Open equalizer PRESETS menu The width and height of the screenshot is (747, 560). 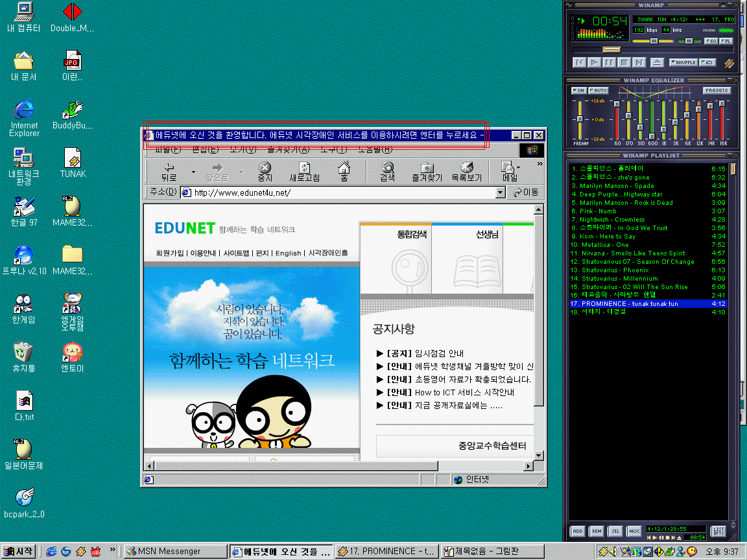717,91
